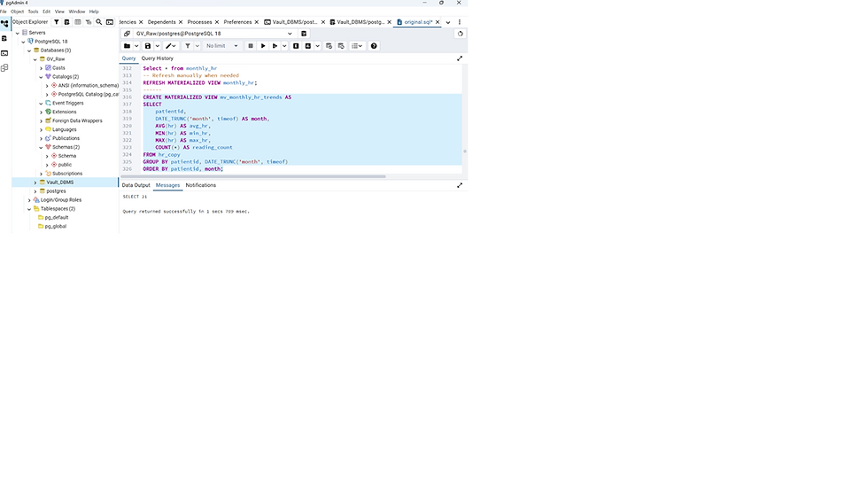Open the Explain options dropdown arrow
Screen dimensions: 868x488
pyautogui.click(x=318, y=46)
